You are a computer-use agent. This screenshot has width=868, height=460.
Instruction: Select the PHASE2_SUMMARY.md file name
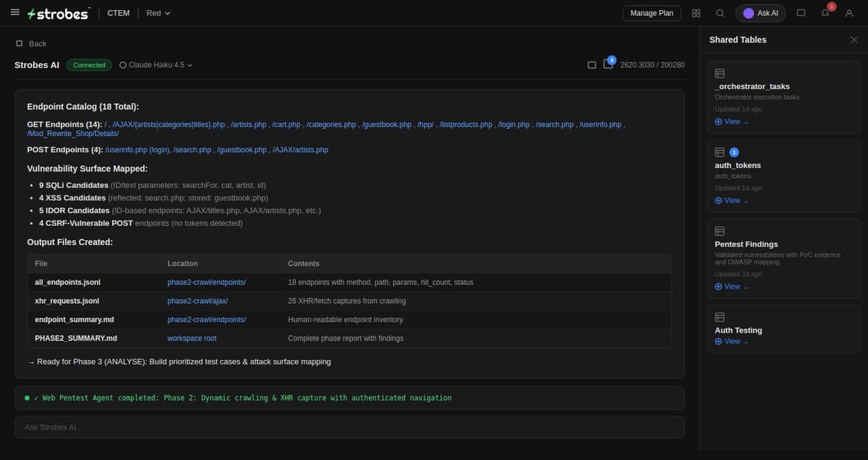76,338
